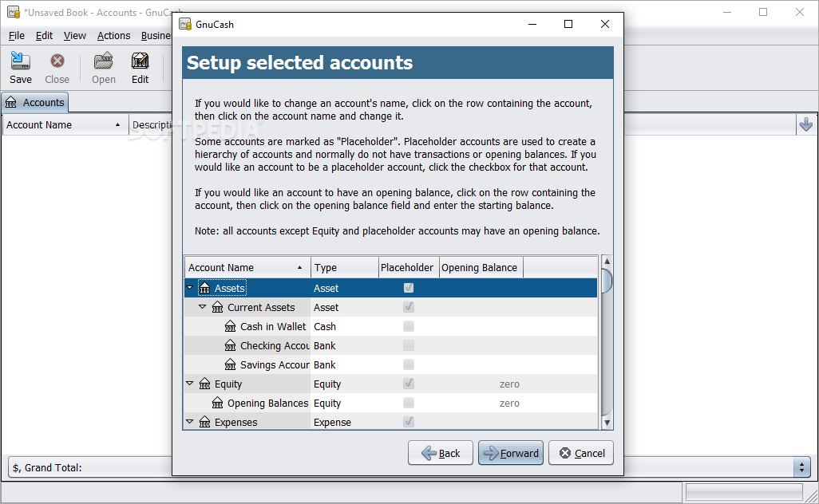Screen dimensions: 819x504
Task: Maximize the GnuCash dialog window
Action: (x=568, y=24)
